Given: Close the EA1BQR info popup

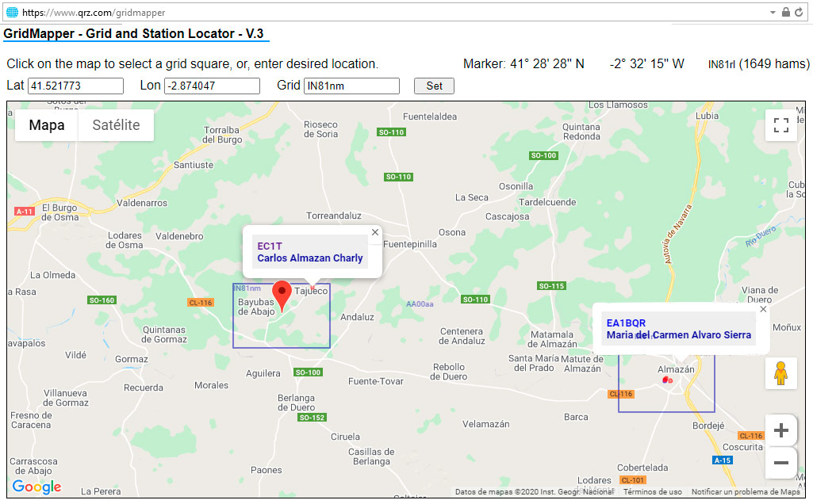Looking at the screenshot, I should pos(763,309).
